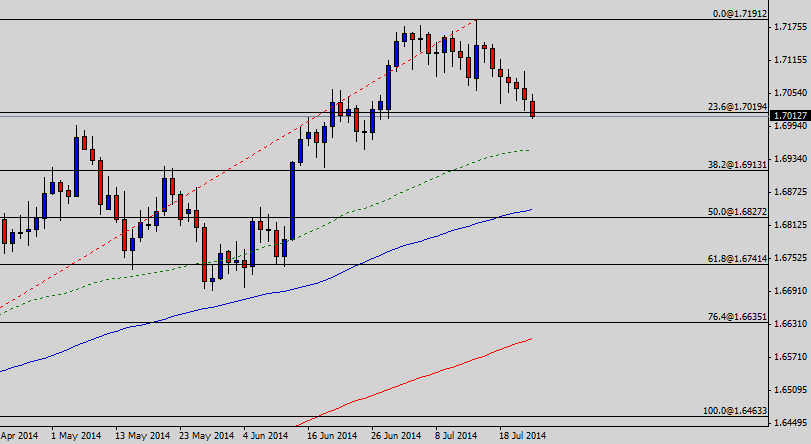Screen dimensions: 811x444
Task: Click the green dashed moving average line
Action: [400, 188]
